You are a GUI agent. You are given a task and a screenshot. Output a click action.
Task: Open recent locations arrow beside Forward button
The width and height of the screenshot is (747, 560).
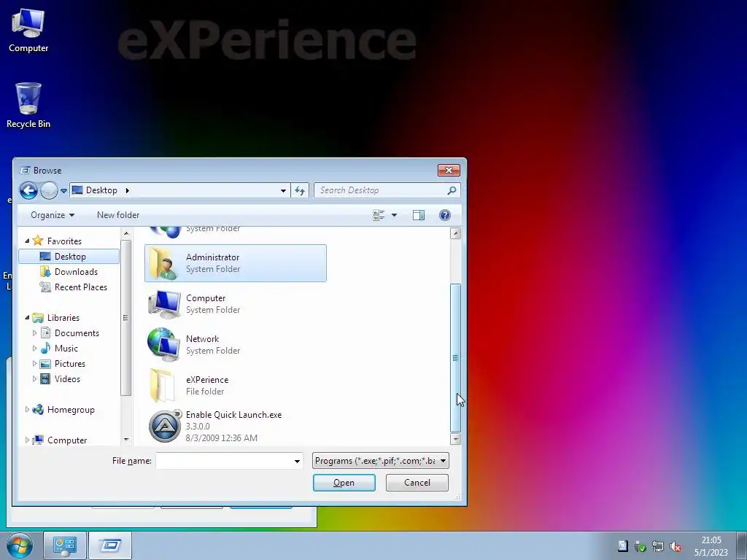(63, 191)
